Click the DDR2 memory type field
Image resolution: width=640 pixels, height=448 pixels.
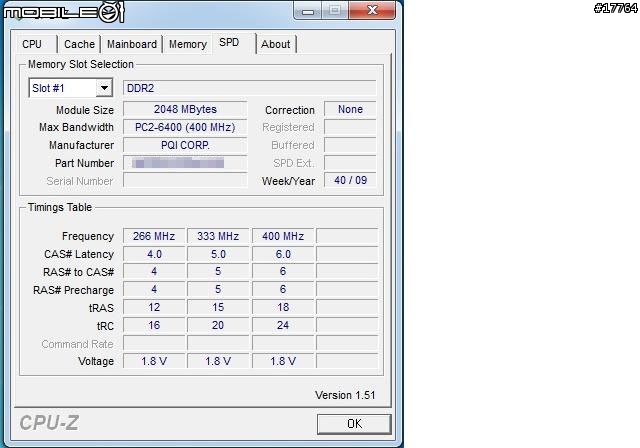click(250, 88)
